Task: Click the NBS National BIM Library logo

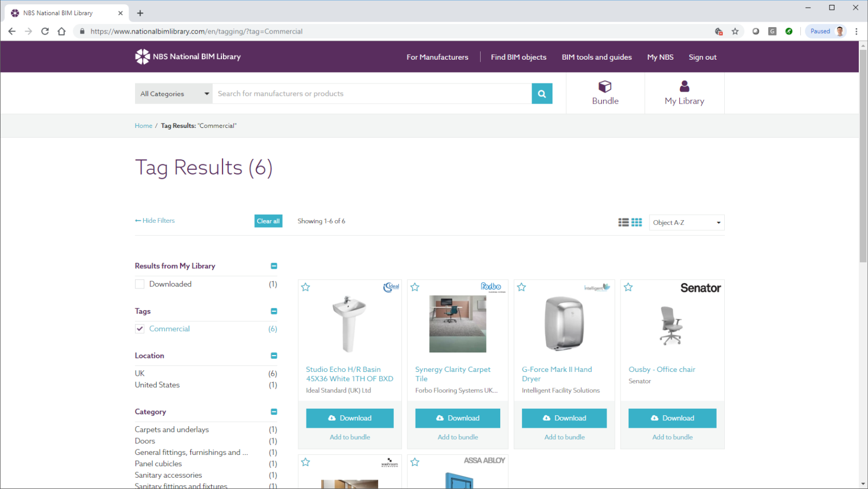Action: point(188,56)
